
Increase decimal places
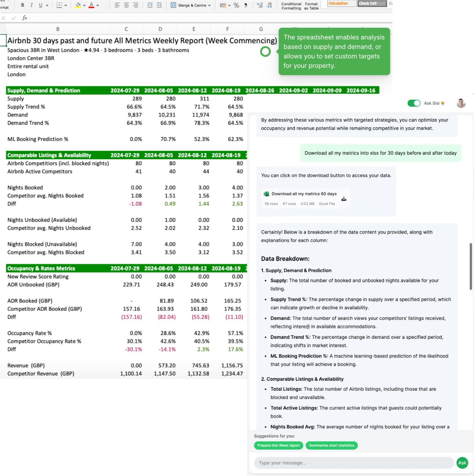(x=260, y=5)
